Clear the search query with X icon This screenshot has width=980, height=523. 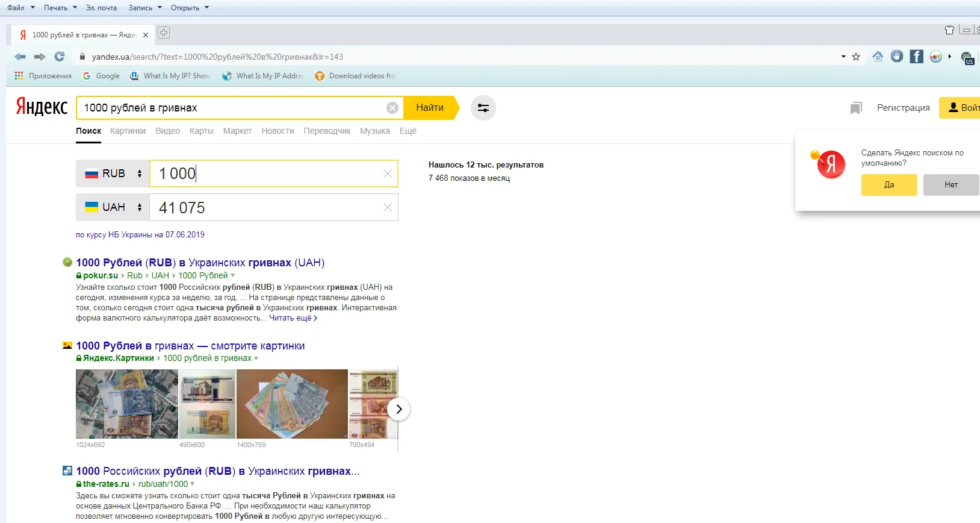click(x=392, y=108)
